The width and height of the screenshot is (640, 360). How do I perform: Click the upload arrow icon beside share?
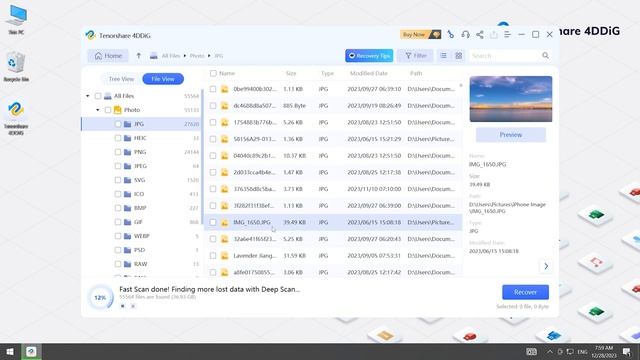[x=493, y=35]
